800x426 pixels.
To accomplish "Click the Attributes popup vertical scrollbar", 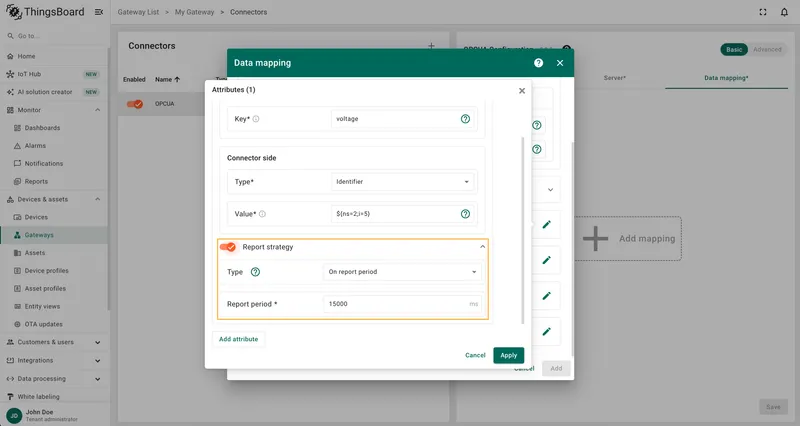I will tap(522, 230).
